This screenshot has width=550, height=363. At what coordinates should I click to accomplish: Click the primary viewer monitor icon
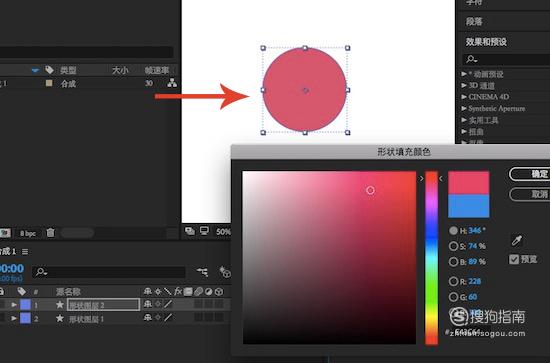[x=204, y=231]
